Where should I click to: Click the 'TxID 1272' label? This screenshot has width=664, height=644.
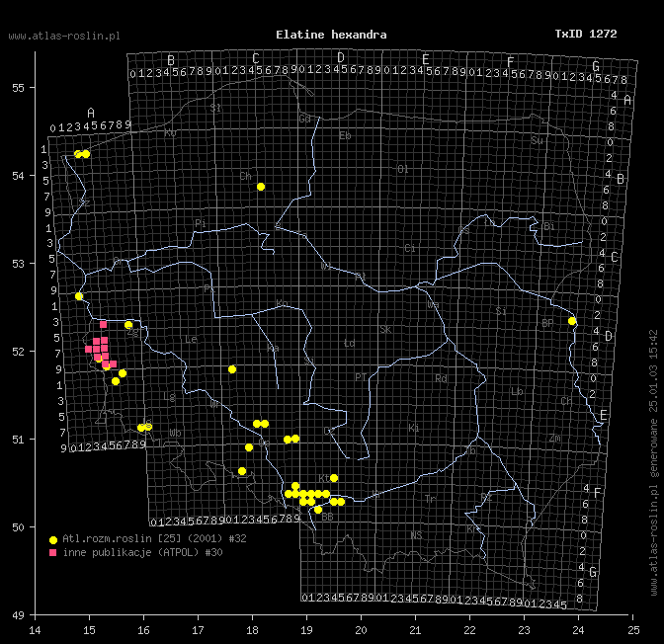(586, 34)
